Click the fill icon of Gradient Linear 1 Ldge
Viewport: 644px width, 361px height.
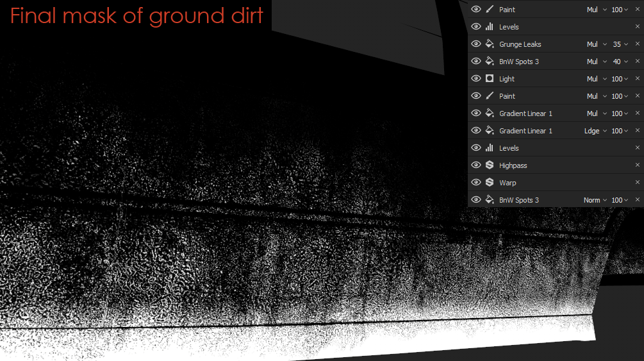point(489,130)
